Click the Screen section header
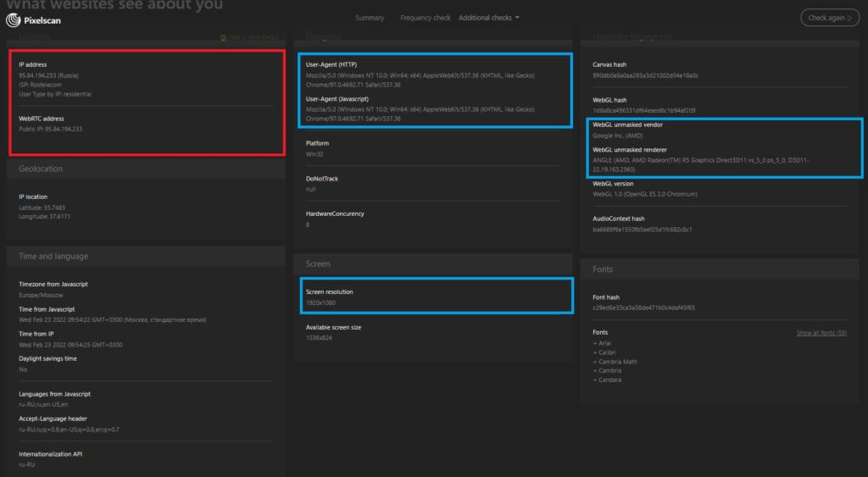The height and width of the screenshot is (477, 868). (318, 264)
